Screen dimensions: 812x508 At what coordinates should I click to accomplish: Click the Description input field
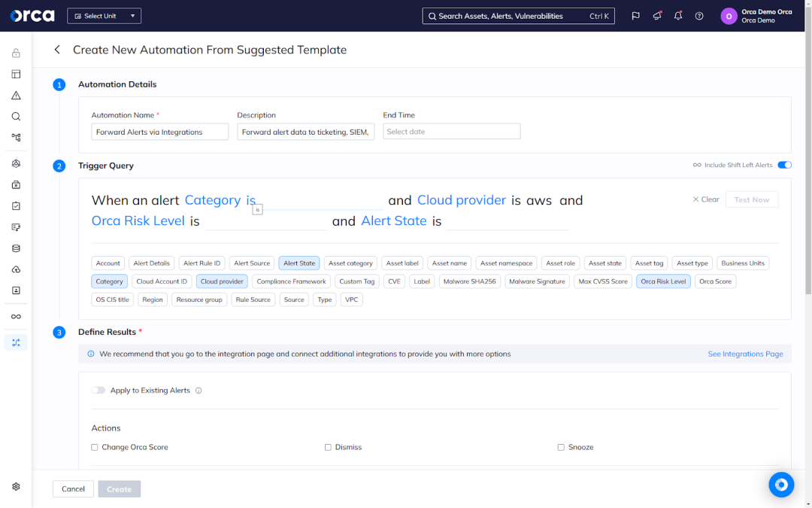(305, 132)
